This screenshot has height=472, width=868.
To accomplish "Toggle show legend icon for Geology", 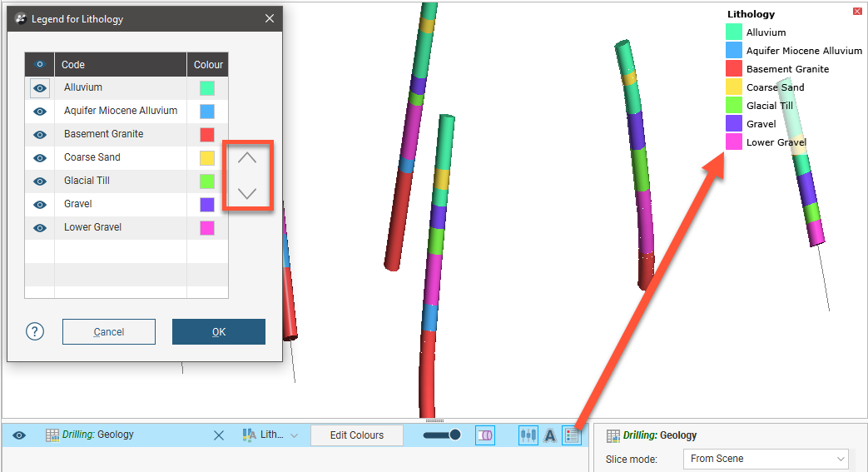I will [x=571, y=435].
